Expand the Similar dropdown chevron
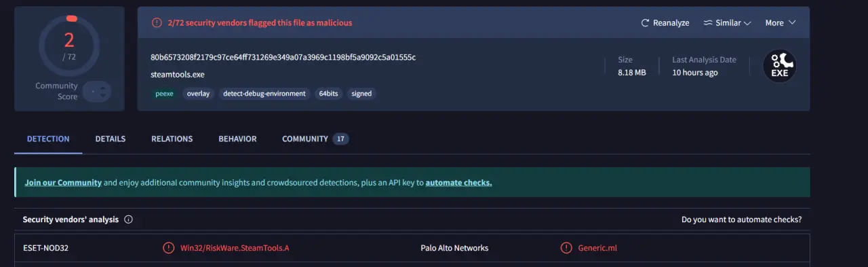The image size is (868, 267). [748, 23]
